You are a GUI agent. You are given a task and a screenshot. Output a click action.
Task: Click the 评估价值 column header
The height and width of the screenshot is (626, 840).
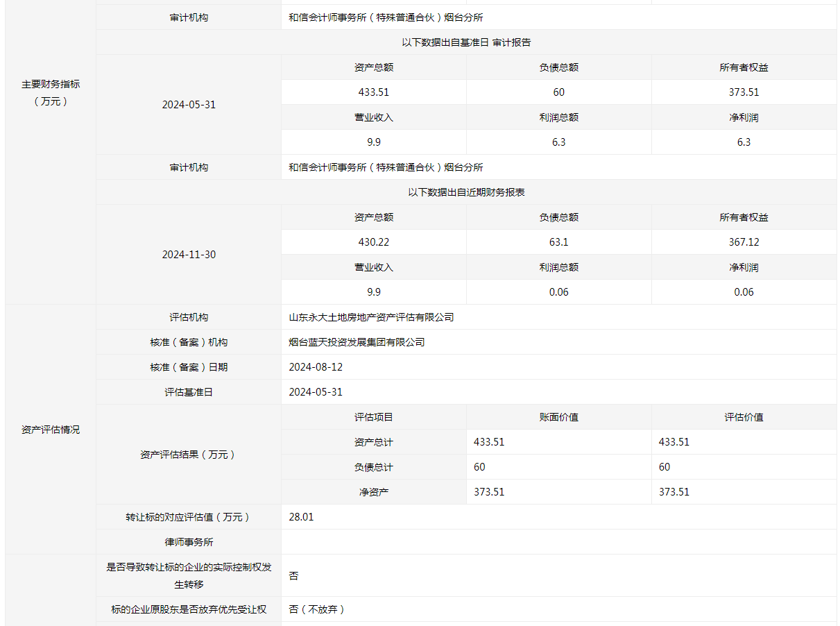click(744, 417)
